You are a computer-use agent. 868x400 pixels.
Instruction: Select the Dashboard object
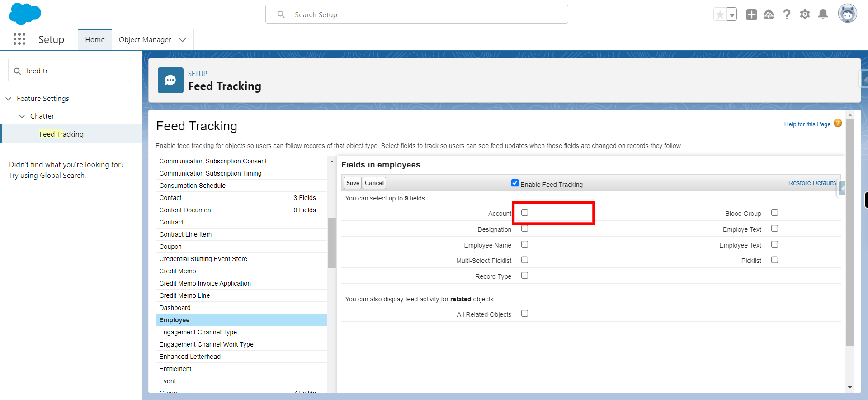click(242, 308)
